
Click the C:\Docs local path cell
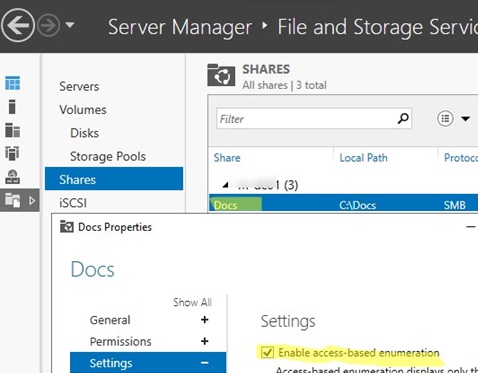coord(357,205)
